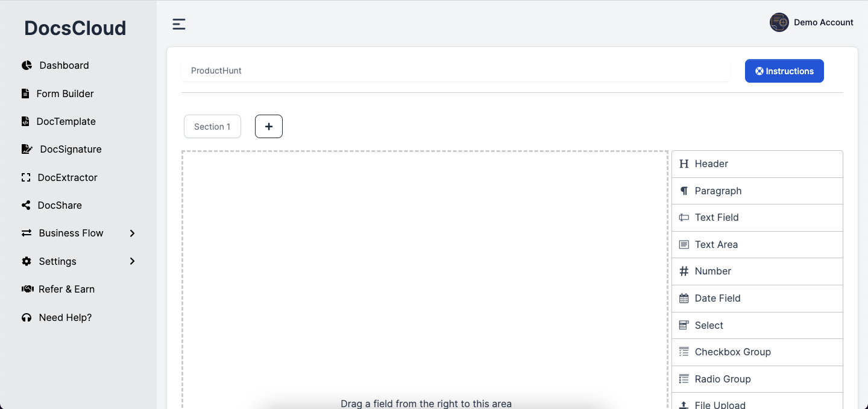Image resolution: width=868 pixels, height=409 pixels.
Task: Add a new section with plus button
Action: pos(269,127)
